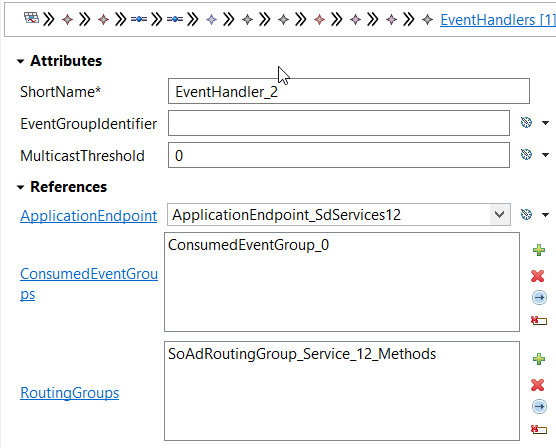Image resolution: width=556 pixels, height=448 pixels.
Task: Delete RoutingGroups entry with the red X
Action: pos(538,385)
